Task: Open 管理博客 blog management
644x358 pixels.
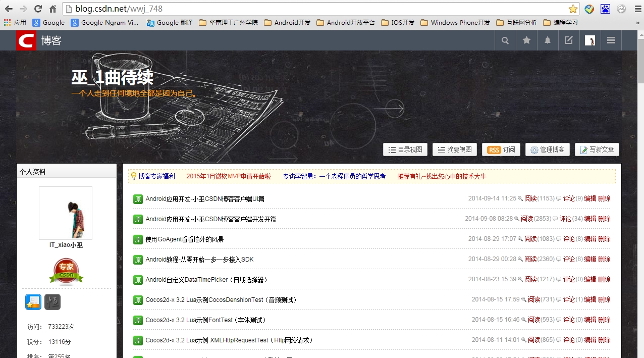Action: (x=548, y=149)
